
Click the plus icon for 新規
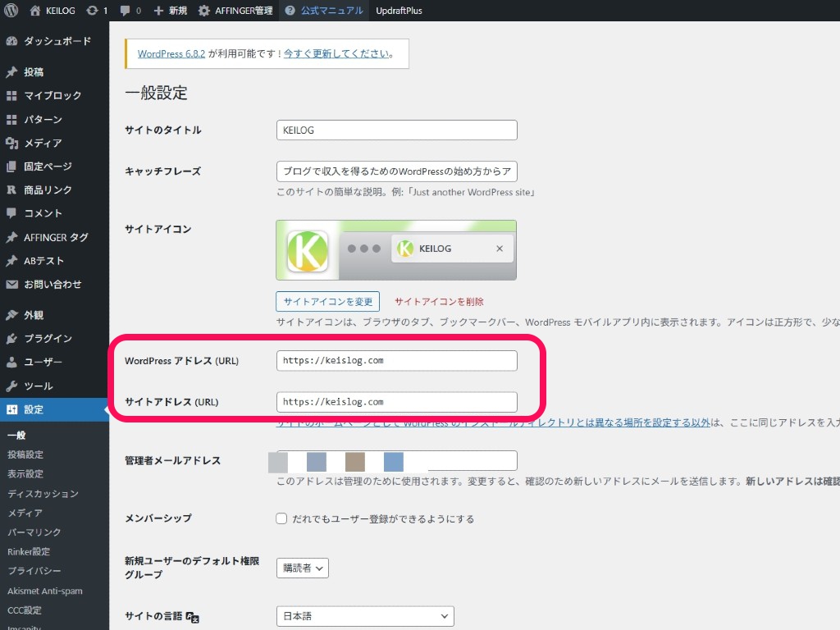[158, 10]
